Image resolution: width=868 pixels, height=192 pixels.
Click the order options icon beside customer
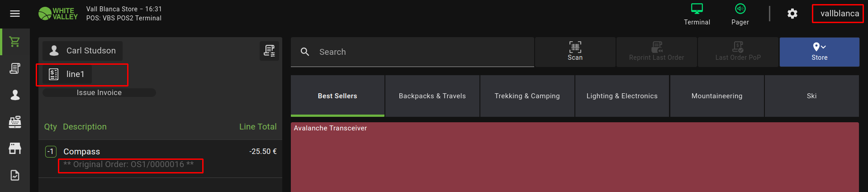click(269, 51)
